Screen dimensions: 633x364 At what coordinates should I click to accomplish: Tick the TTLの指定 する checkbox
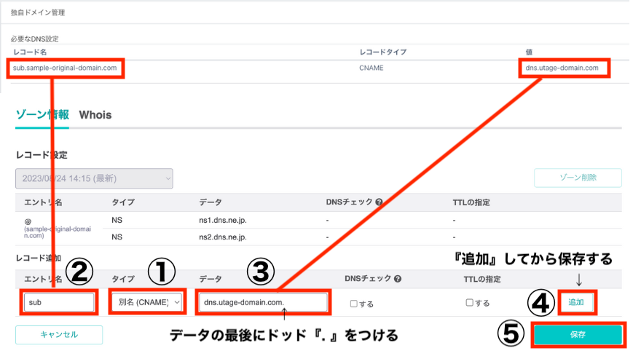pyautogui.click(x=470, y=303)
